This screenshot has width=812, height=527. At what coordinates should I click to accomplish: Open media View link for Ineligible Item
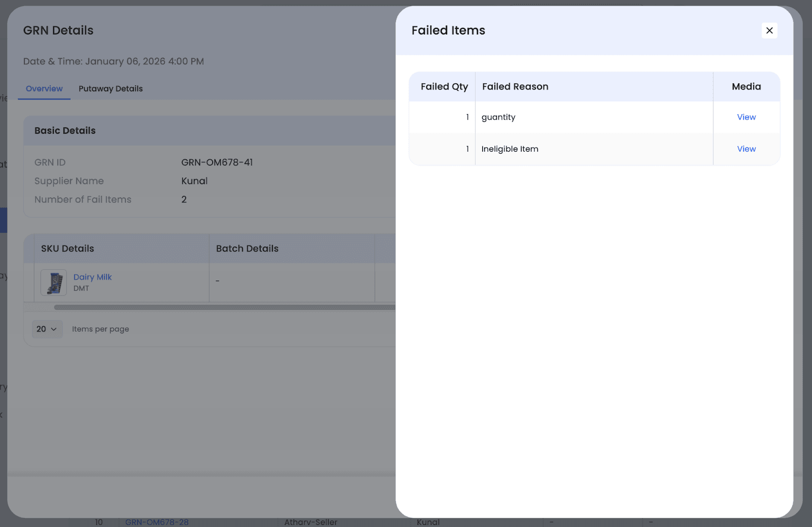[746, 149]
